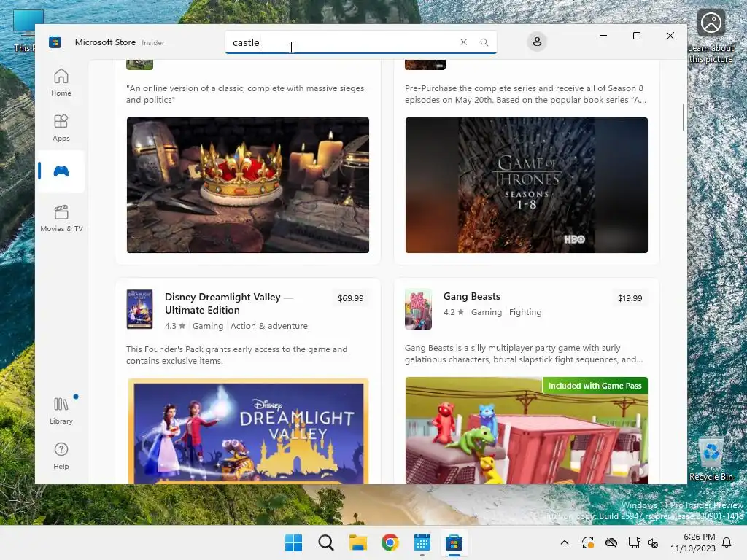The image size is (747, 560).
Task: Click the Windows Update tray icon
Action: (x=588, y=542)
